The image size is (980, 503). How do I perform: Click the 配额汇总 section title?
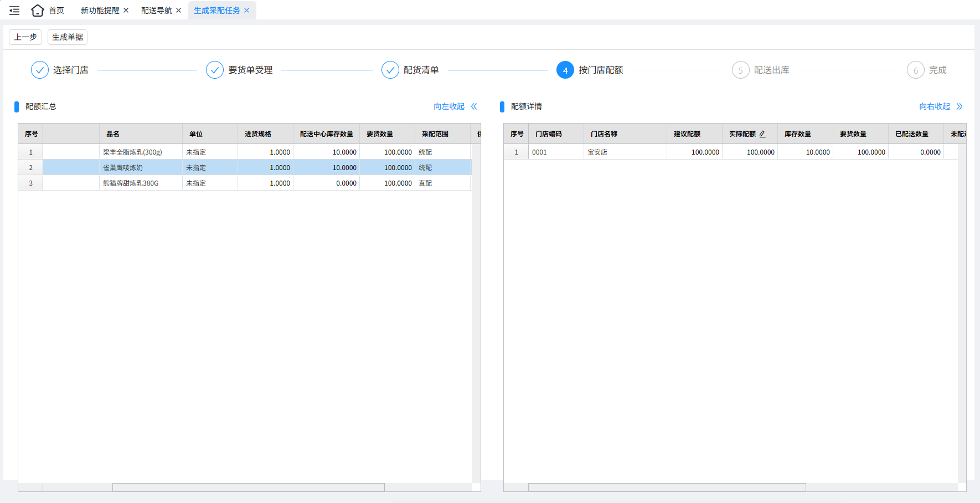[x=41, y=106]
